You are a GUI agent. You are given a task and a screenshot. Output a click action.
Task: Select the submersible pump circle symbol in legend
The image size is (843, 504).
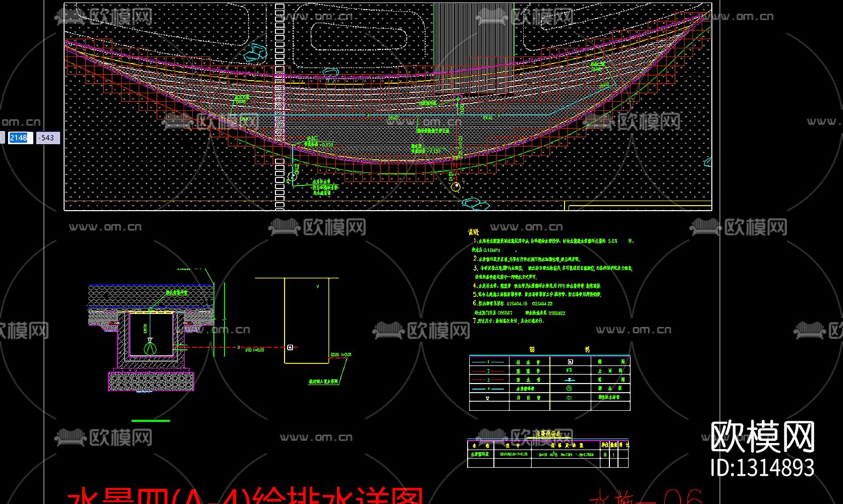point(570,387)
